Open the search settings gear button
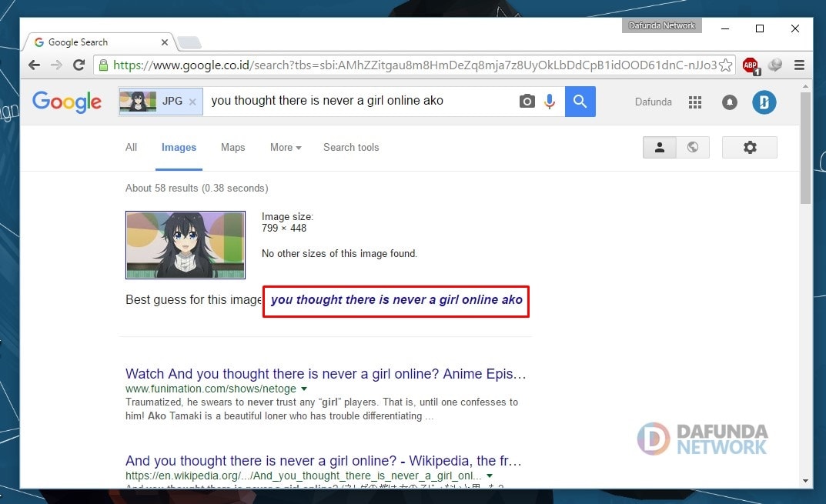The image size is (826, 504). tap(750, 148)
